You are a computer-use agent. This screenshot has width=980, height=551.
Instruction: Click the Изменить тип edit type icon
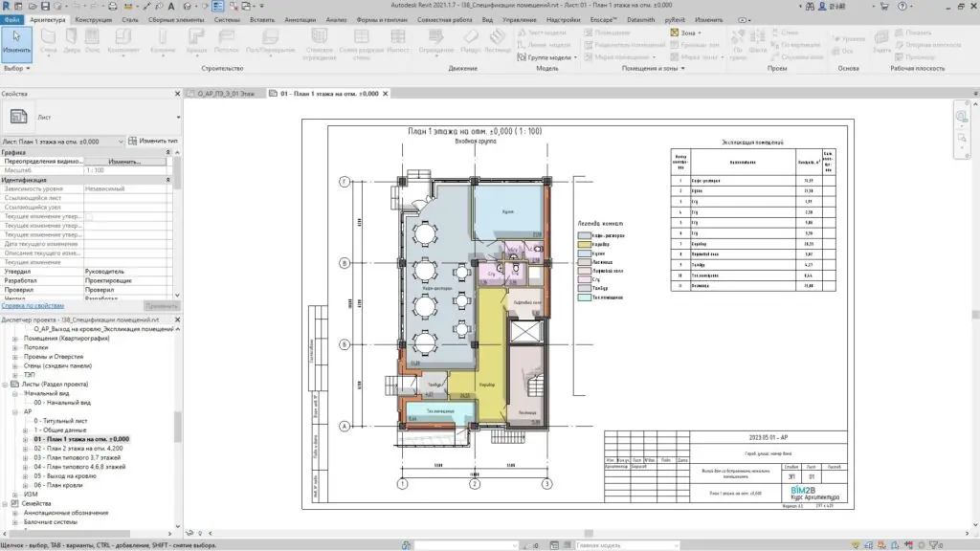[x=132, y=141]
